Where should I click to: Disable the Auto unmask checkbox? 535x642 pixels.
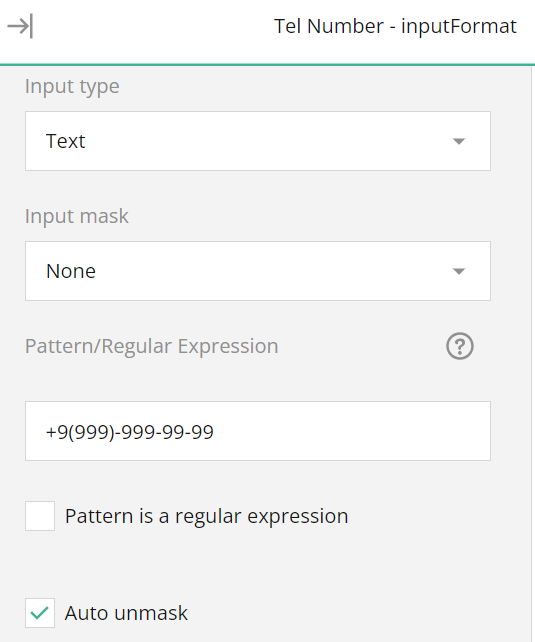pyautogui.click(x=40, y=613)
